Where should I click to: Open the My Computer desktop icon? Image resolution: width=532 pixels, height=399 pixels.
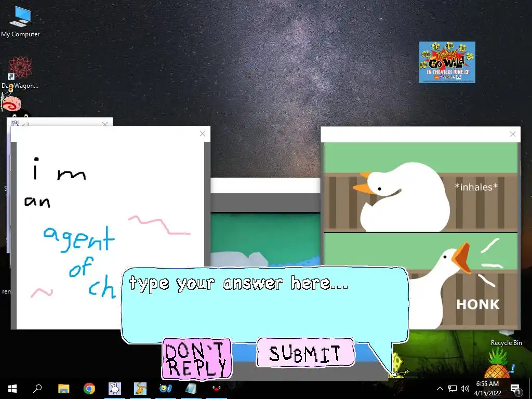tap(20, 21)
